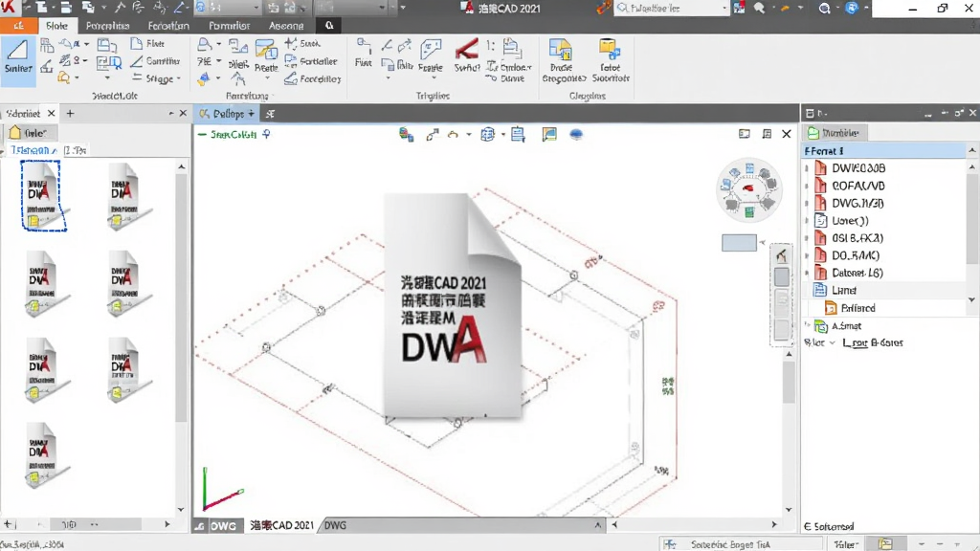Click the navigation wheel in viewport
The height and width of the screenshot is (551, 980).
pyautogui.click(x=748, y=190)
